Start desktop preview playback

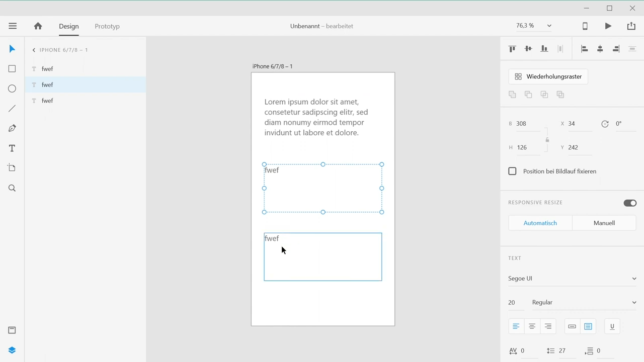(608, 26)
